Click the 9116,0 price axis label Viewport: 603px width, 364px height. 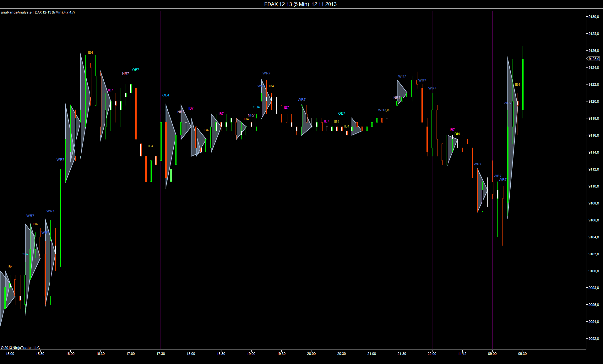(594, 135)
